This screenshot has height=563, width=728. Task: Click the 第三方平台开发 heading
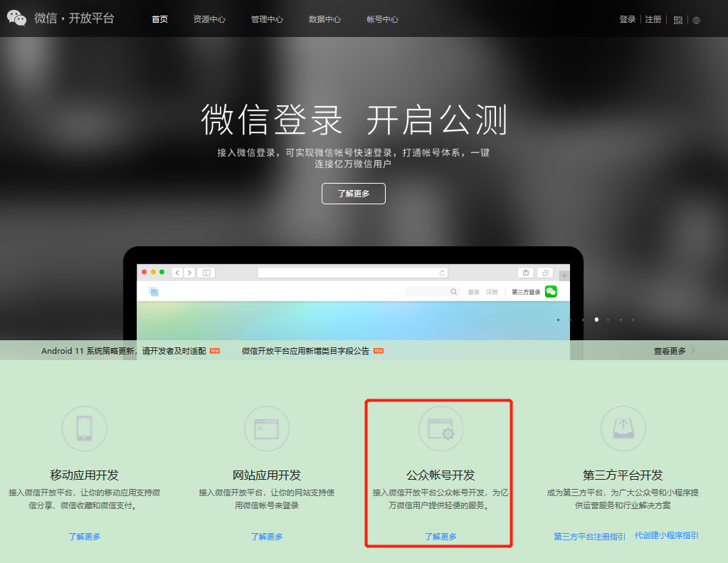(623, 475)
